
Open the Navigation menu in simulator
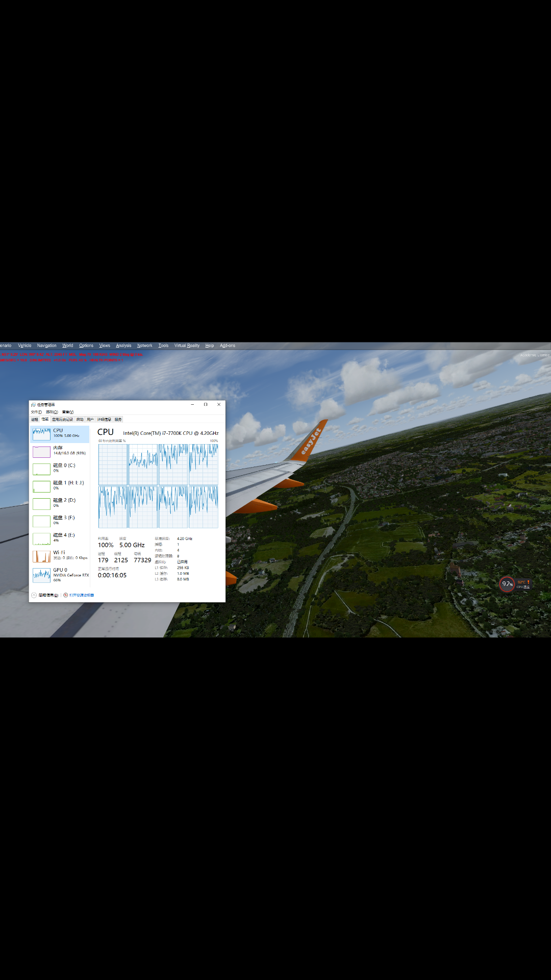46,346
